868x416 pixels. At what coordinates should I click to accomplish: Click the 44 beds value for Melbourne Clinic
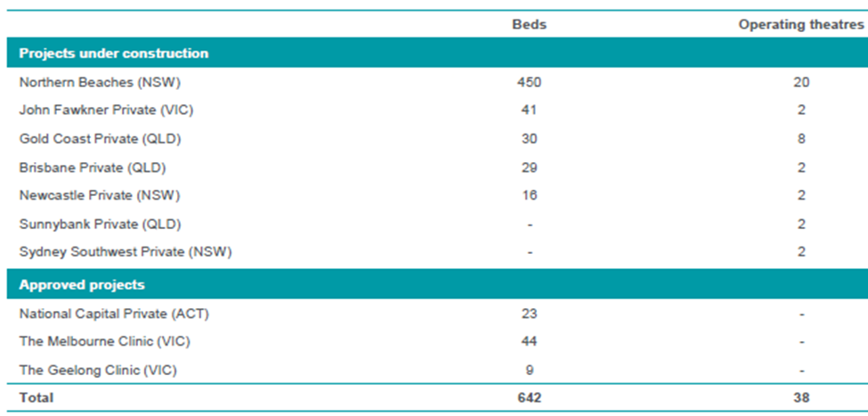(x=529, y=342)
